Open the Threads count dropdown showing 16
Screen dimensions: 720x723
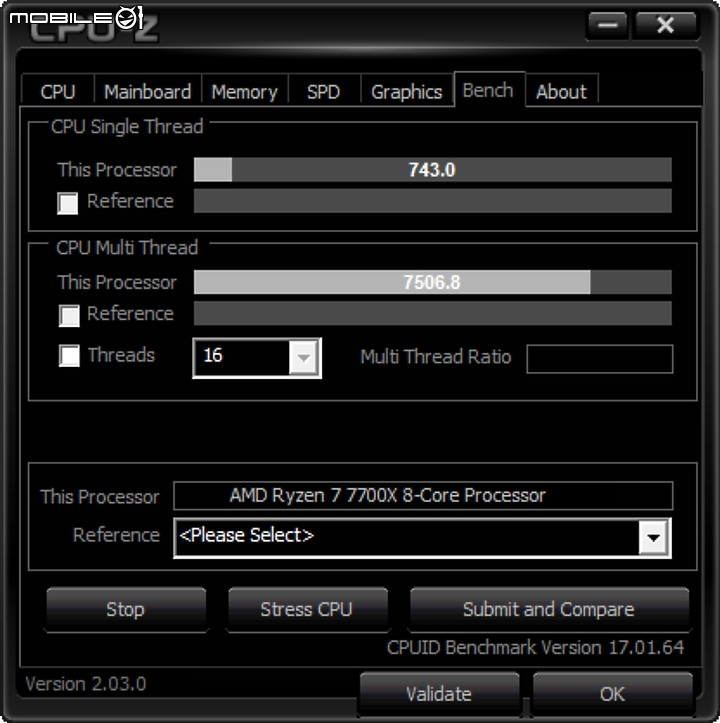tap(257, 358)
